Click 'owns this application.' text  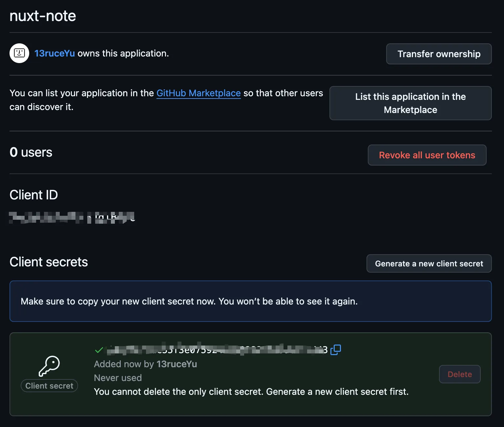[123, 53]
